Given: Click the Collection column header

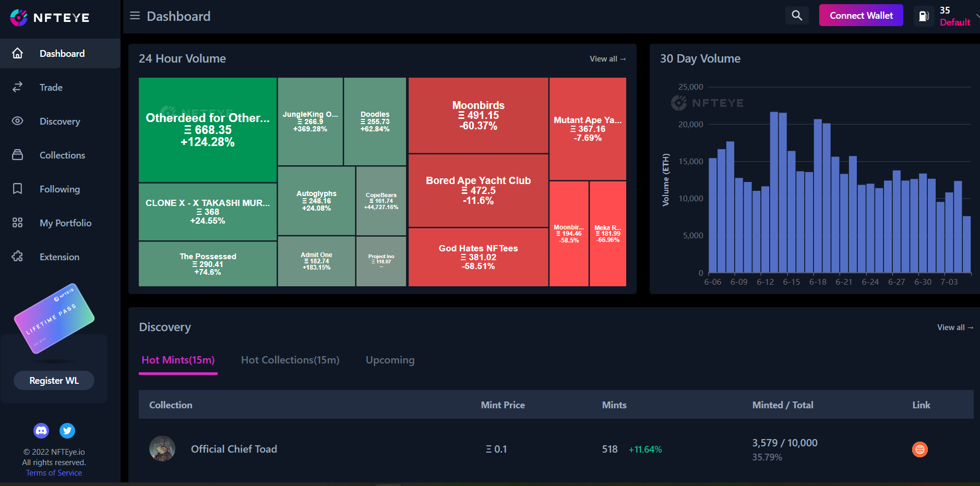Looking at the screenshot, I should (171, 405).
